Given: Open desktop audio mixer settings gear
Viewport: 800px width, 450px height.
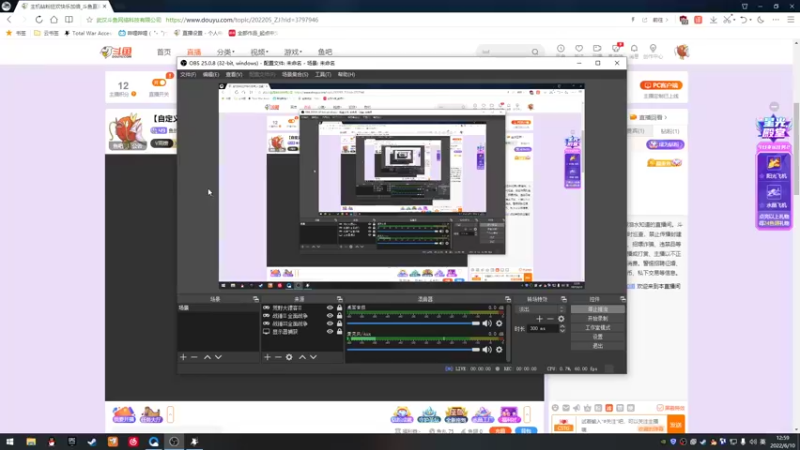Looking at the screenshot, I should pos(499,323).
